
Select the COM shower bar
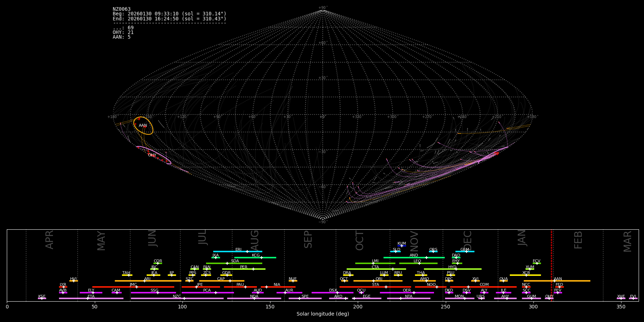point(483,287)
